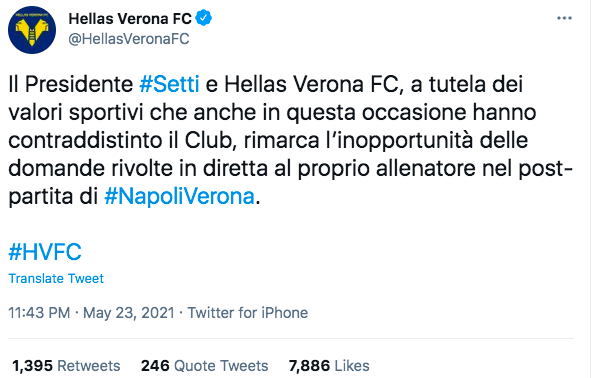
Task: Open the Hellas Verona FC display name
Action: point(130,18)
